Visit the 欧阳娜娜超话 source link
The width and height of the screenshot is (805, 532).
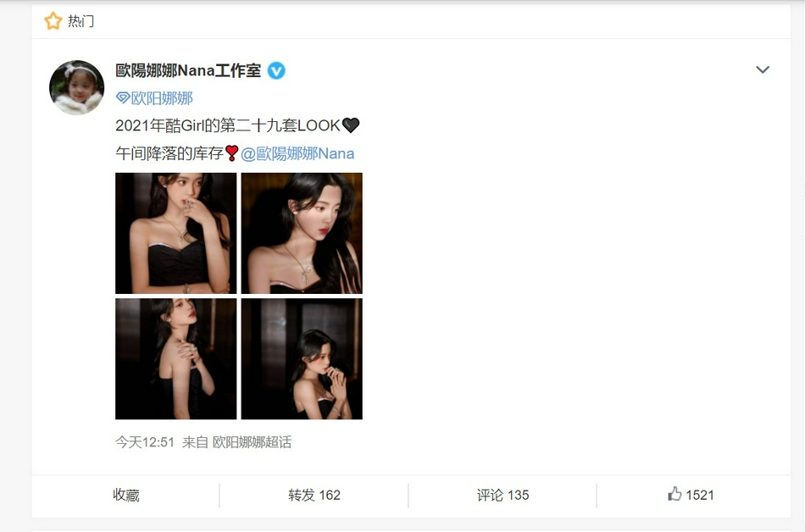tap(252, 442)
